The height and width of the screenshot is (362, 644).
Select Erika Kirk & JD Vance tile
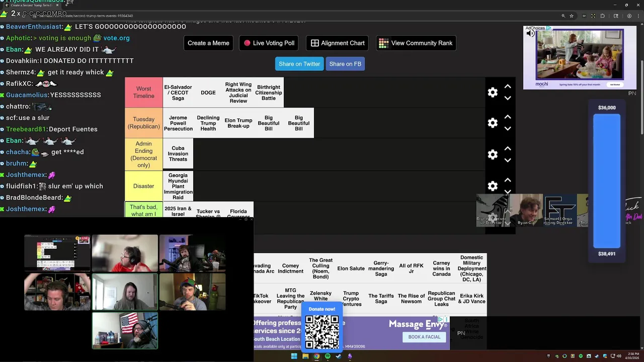coord(471,299)
